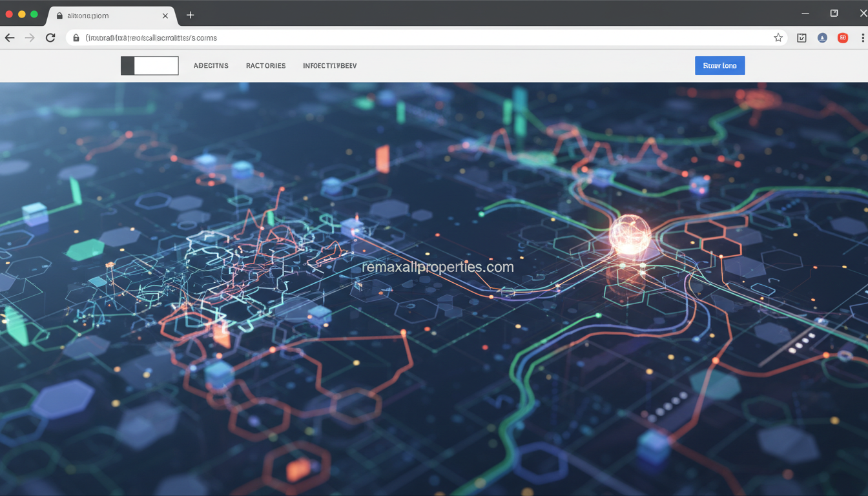
Task: Click the yellow minimize dot
Action: pyautogui.click(x=21, y=14)
